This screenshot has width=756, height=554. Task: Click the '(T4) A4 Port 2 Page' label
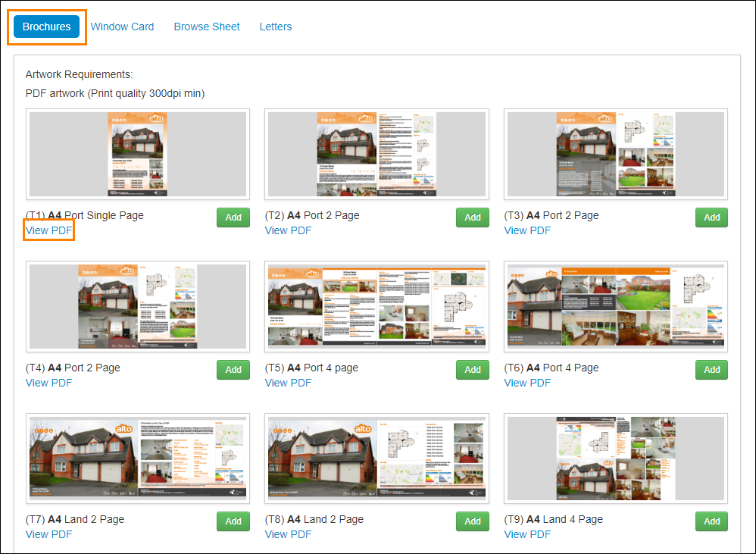pos(73,368)
